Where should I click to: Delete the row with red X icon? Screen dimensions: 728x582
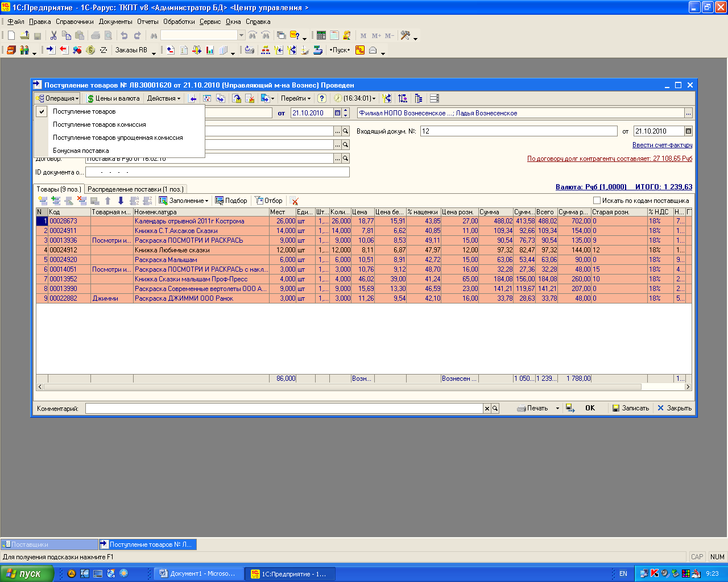pos(82,201)
